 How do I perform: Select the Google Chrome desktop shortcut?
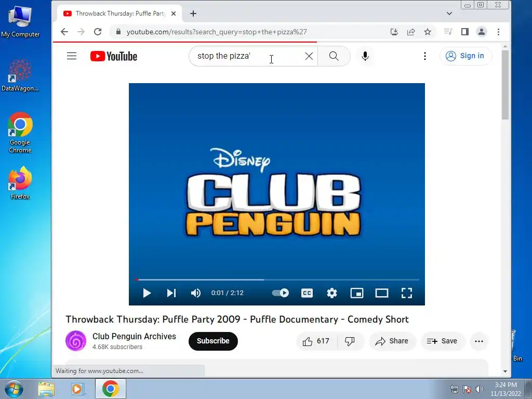[x=20, y=132]
